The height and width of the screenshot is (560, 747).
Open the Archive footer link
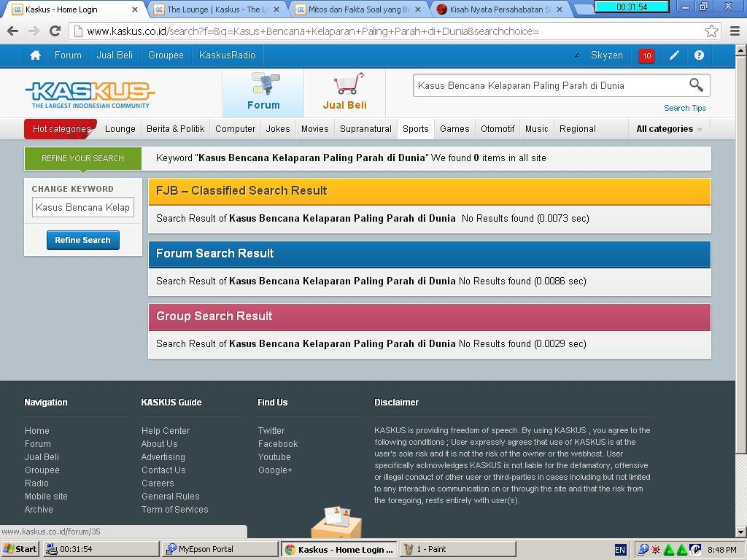39,510
